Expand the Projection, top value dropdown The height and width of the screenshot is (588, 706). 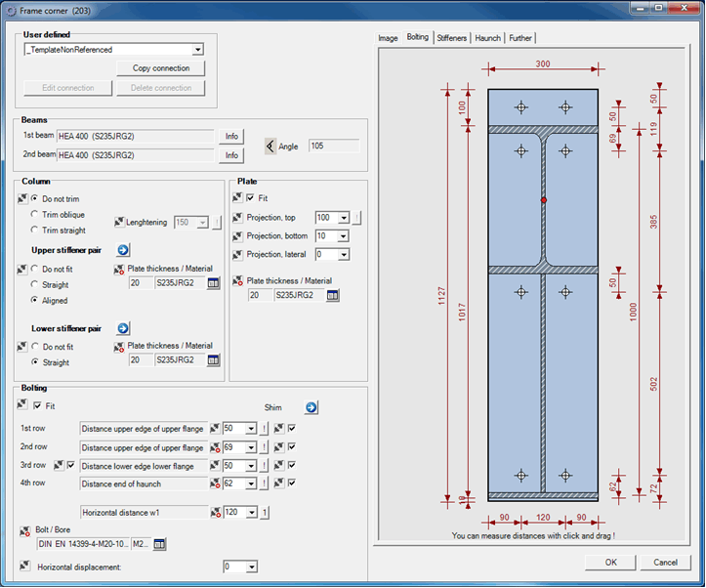343,218
